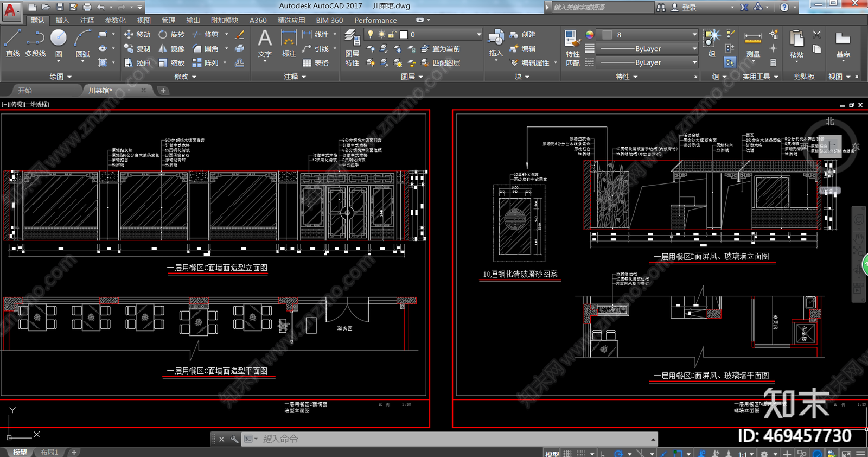This screenshot has width=868, height=457.
Task: Click 编辑属性 button
Action: (530, 62)
